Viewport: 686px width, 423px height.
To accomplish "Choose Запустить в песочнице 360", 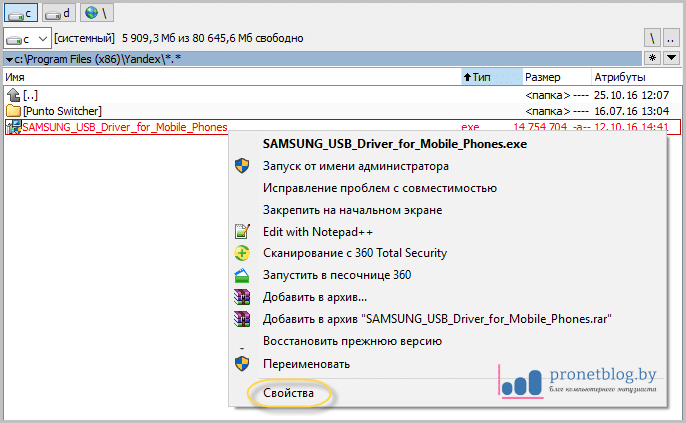I will pos(337,275).
